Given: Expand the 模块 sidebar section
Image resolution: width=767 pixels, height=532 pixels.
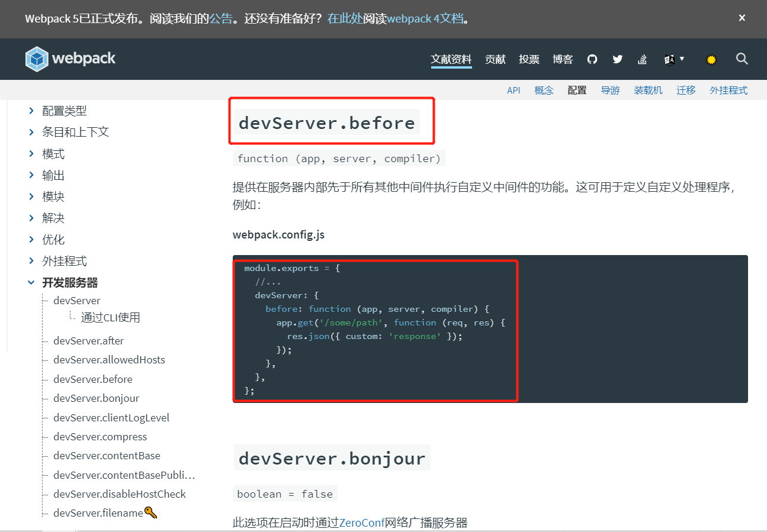Looking at the screenshot, I should click(31, 196).
